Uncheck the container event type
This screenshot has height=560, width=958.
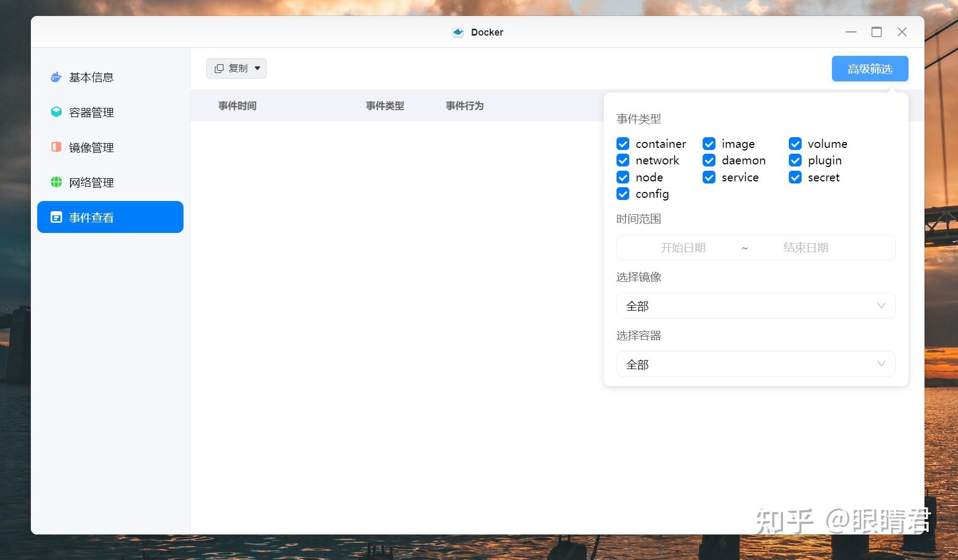pos(623,144)
